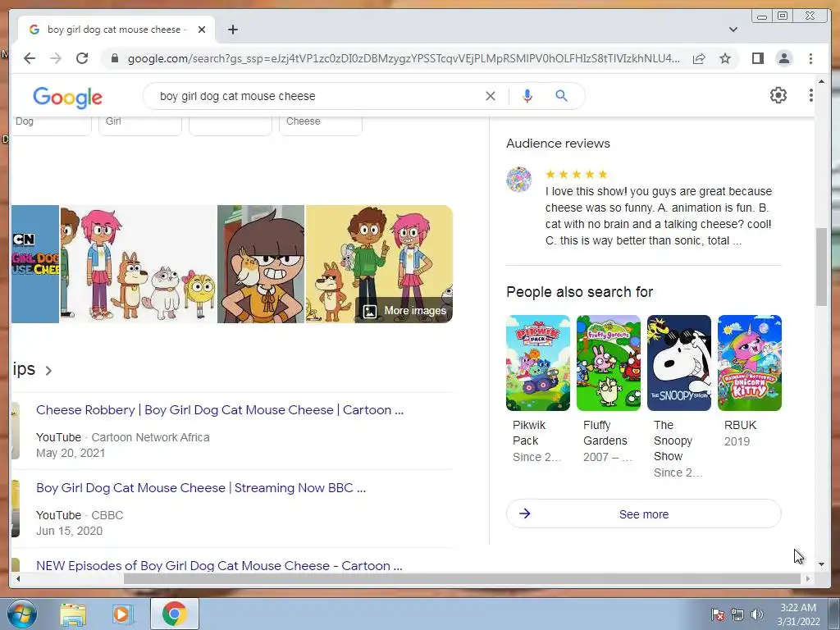Open Action Center flag in tray
The width and height of the screenshot is (840, 630).
point(718,615)
